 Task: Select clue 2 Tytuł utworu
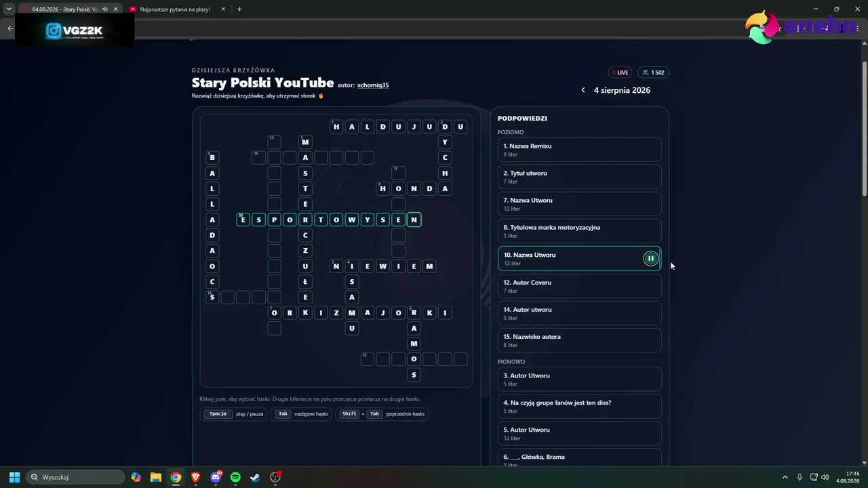[x=579, y=177]
